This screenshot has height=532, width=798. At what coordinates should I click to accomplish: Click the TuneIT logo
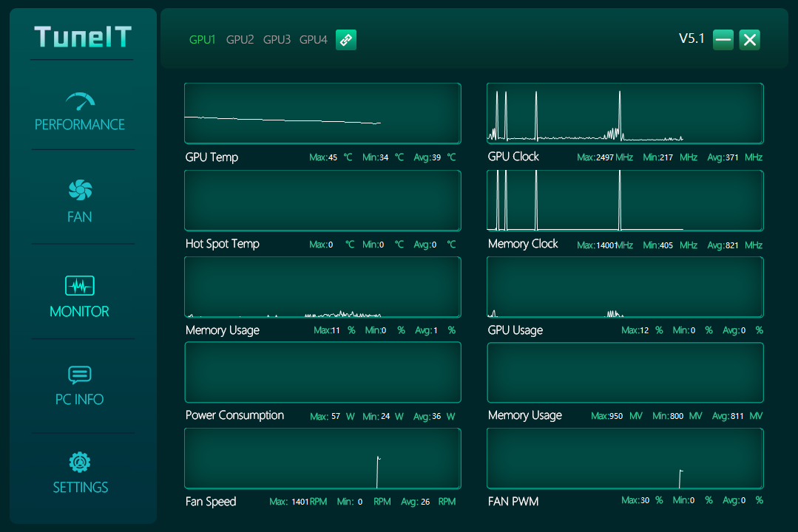83,36
